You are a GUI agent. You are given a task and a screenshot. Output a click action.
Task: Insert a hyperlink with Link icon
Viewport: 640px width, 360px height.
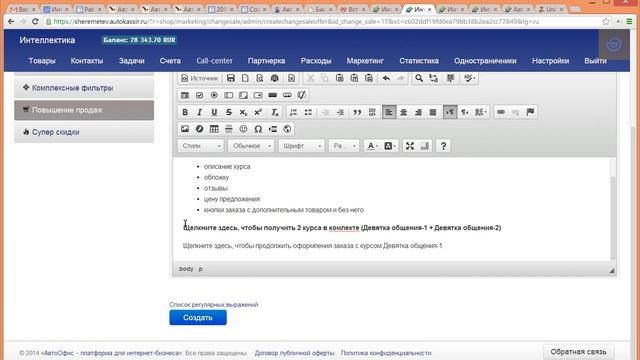tap(501, 112)
